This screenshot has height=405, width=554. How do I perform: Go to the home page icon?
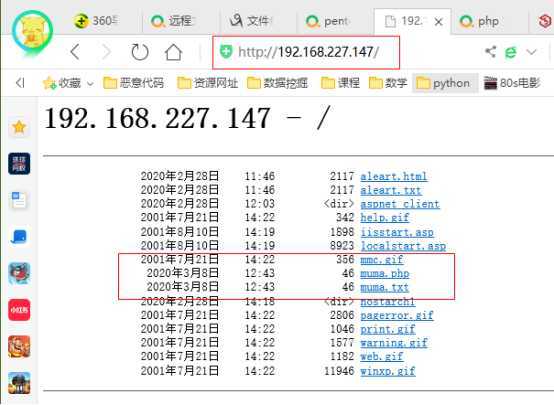click(x=173, y=52)
